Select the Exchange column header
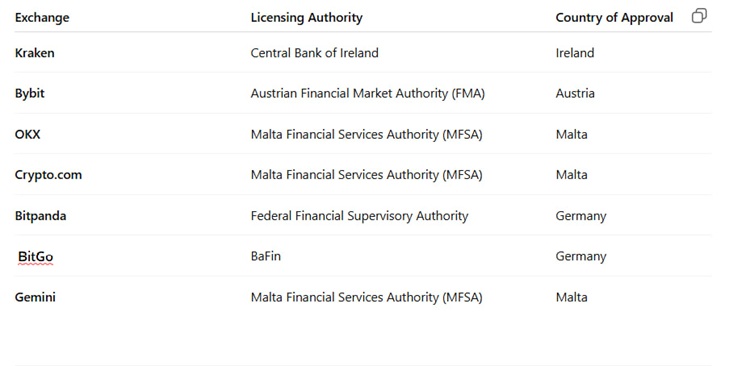750x366 pixels. coord(42,18)
